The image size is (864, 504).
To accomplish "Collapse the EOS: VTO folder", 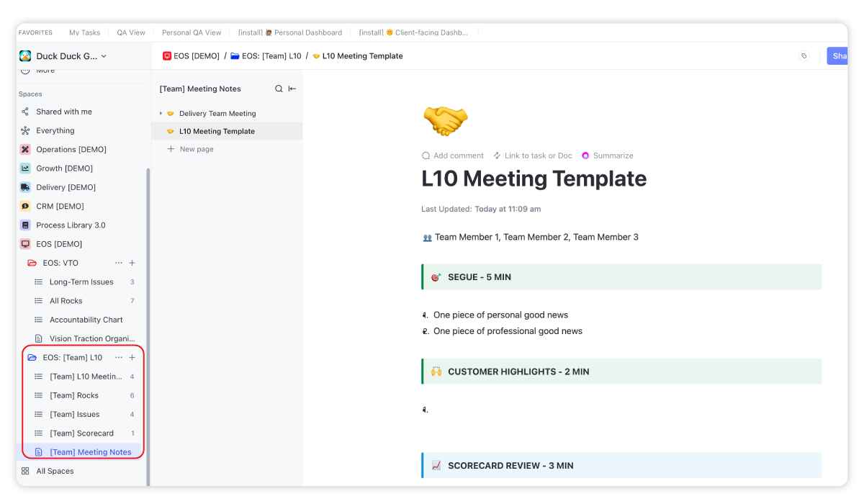I will 32,264.
